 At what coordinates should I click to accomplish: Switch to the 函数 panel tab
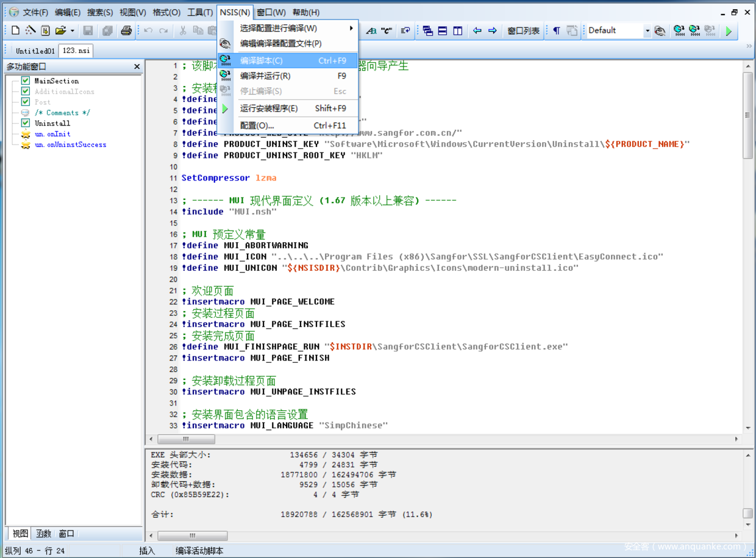43,534
